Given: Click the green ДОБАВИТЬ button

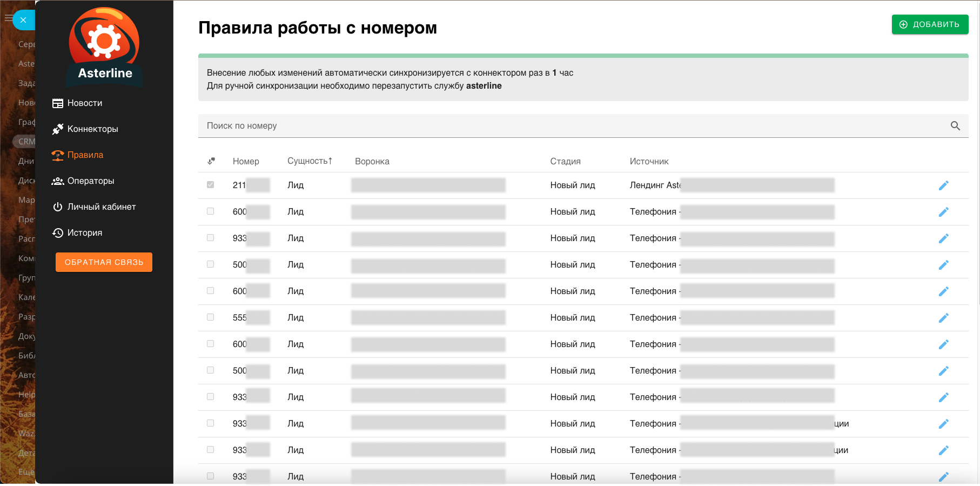Looking at the screenshot, I should tap(930, 24).
